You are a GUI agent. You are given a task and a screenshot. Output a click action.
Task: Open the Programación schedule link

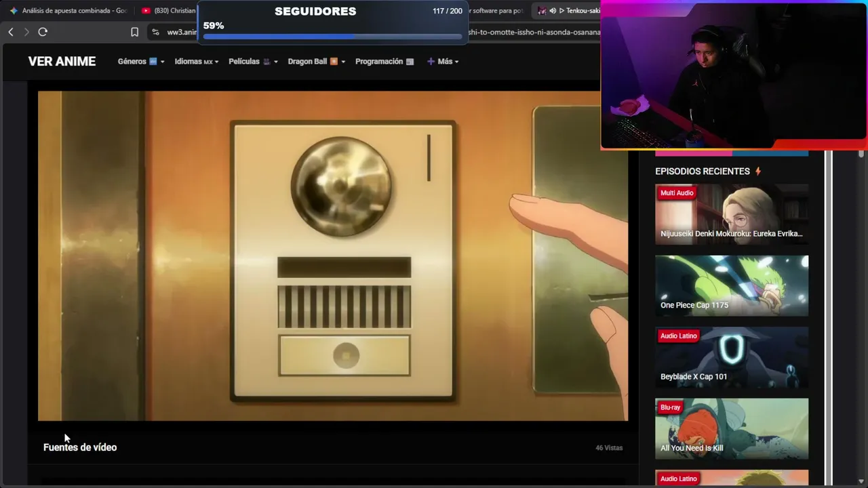point(384,62)
